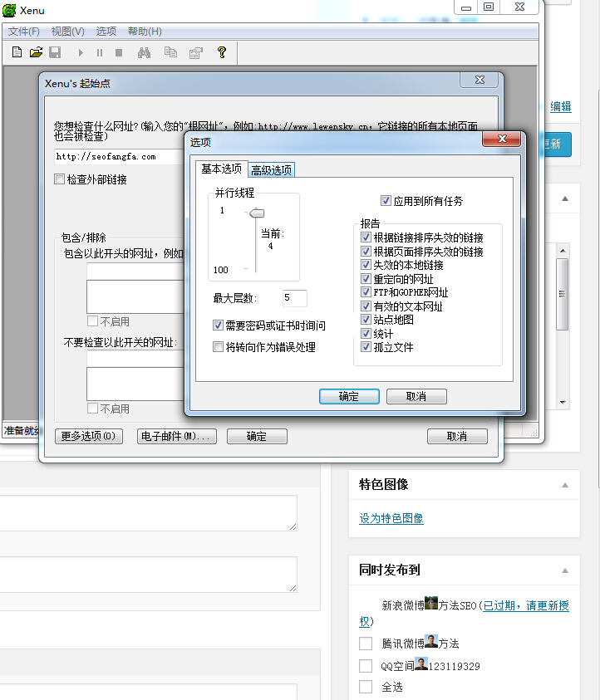Check the QQ空间 123119329 checkbox
The height and width of the screenshot is (700, 600).
pyautogui.click(x=366, y=666)
